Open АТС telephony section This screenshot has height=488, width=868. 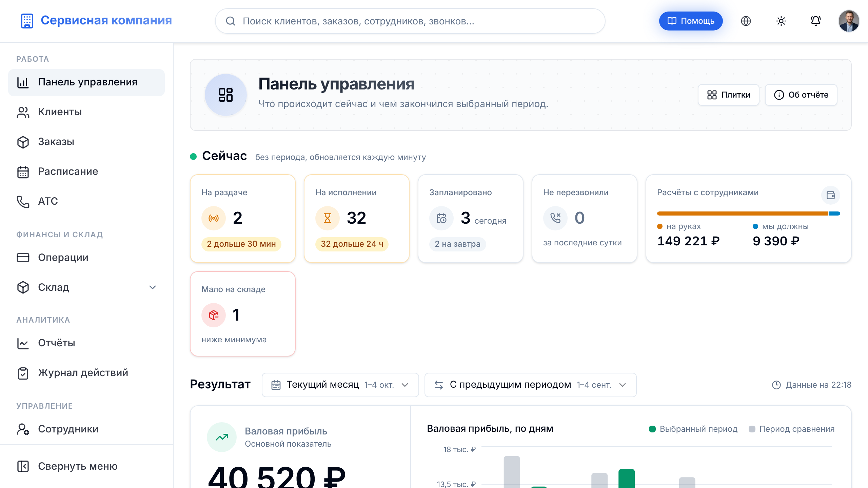pyautogui.click(x=86, y=201)
